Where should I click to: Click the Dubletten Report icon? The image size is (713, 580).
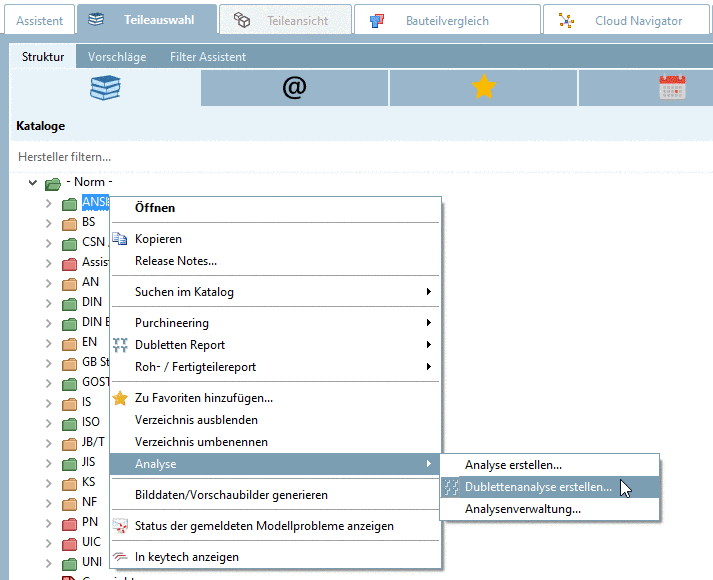tap(120, 345)
